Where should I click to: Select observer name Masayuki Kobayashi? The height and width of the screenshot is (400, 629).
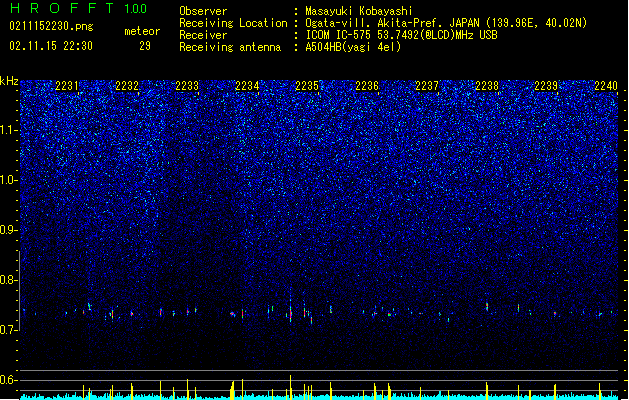pos(359,11)
